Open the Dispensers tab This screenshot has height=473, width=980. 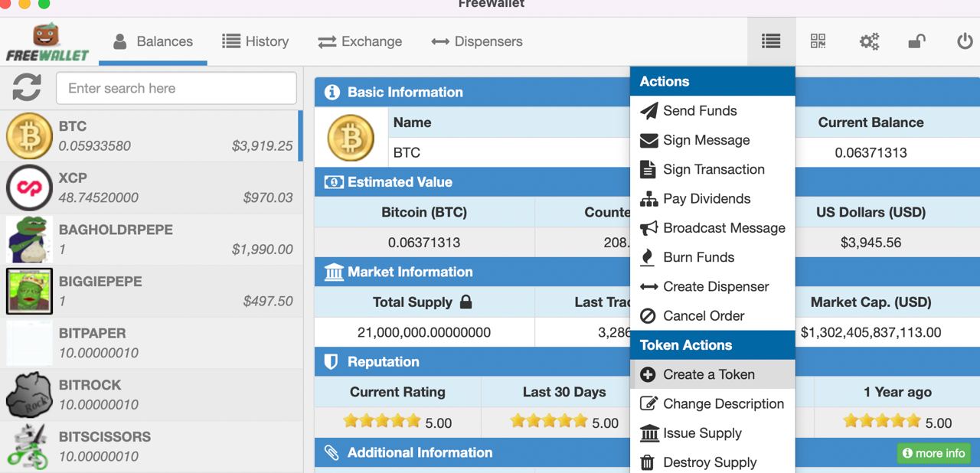pyautogui.click(x=477, y=41)
